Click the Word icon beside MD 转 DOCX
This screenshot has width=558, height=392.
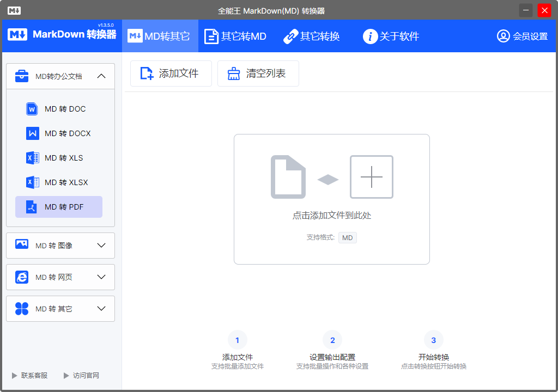point(32,133)
